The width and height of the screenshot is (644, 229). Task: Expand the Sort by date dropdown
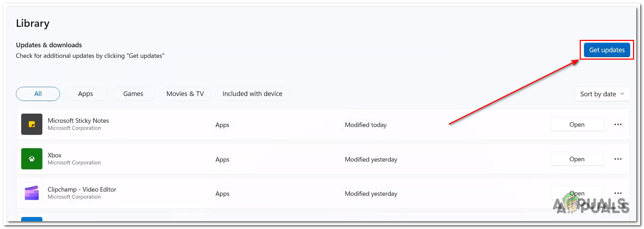(x=602, y=94)
